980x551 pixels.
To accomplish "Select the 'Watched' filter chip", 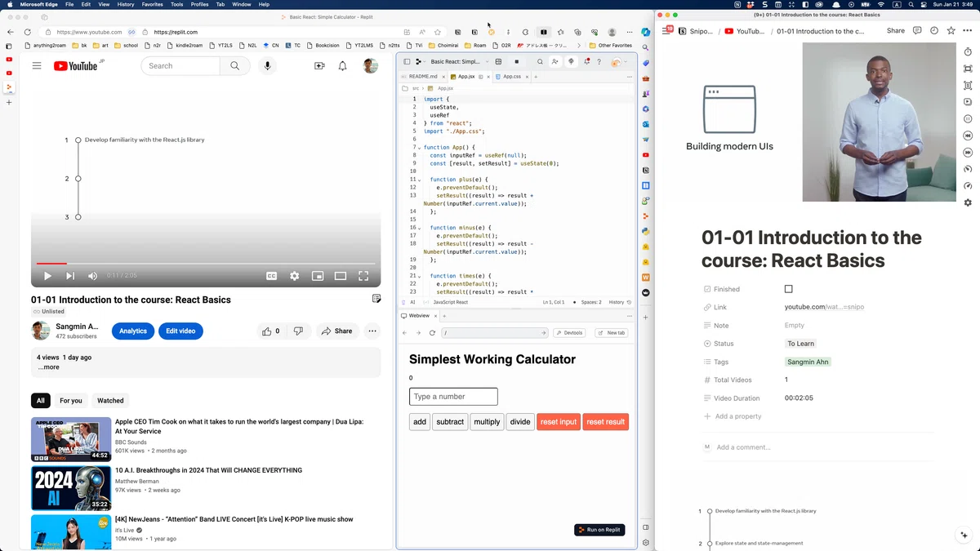I will (x=110, y=401).
